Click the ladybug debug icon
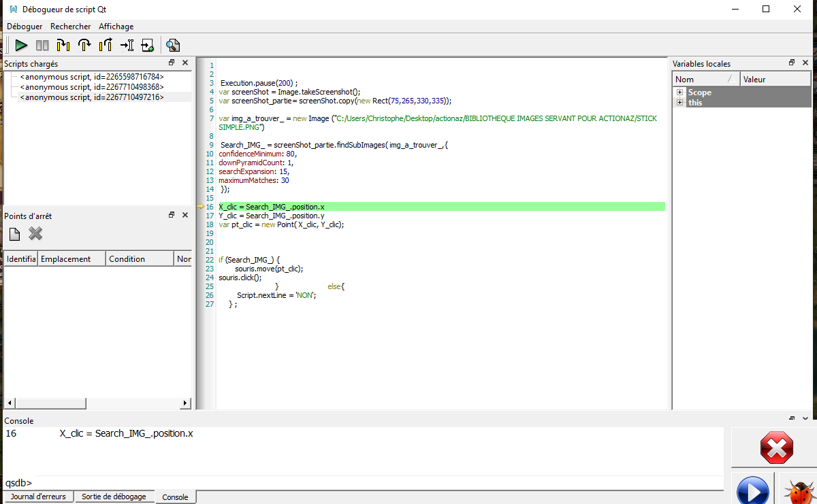Image resolution: width=817 pixels, height=504 pixels. tap(799, 490)
